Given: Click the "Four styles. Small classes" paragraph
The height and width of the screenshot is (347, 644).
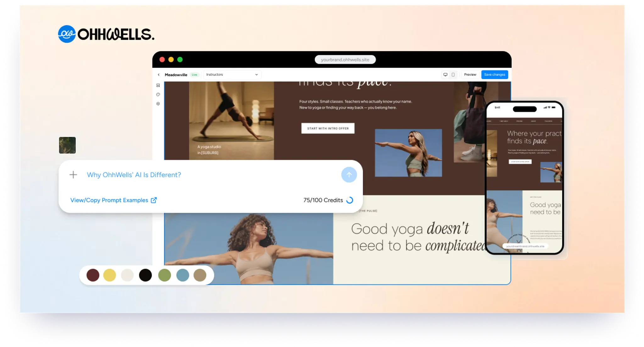Looking at the screenshot, I should click(x=356, y=105).
